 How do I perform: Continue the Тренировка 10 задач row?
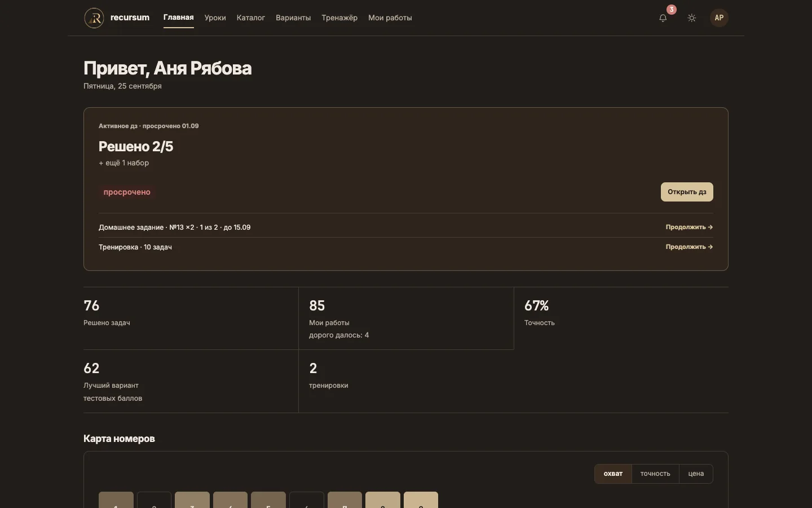pos(689,247)
